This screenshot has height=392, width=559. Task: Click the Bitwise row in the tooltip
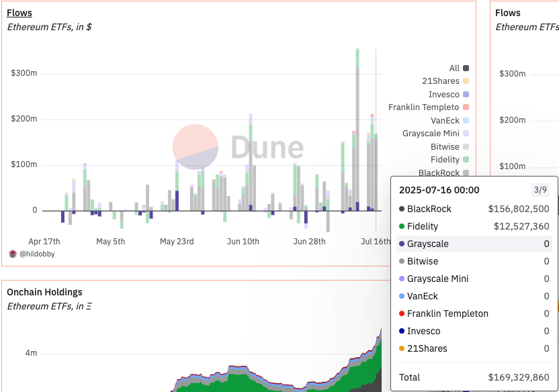[x=474, y=261]
